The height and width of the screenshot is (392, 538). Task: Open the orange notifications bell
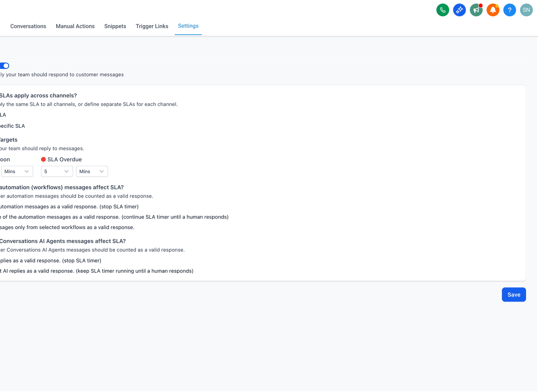point(493,10)
